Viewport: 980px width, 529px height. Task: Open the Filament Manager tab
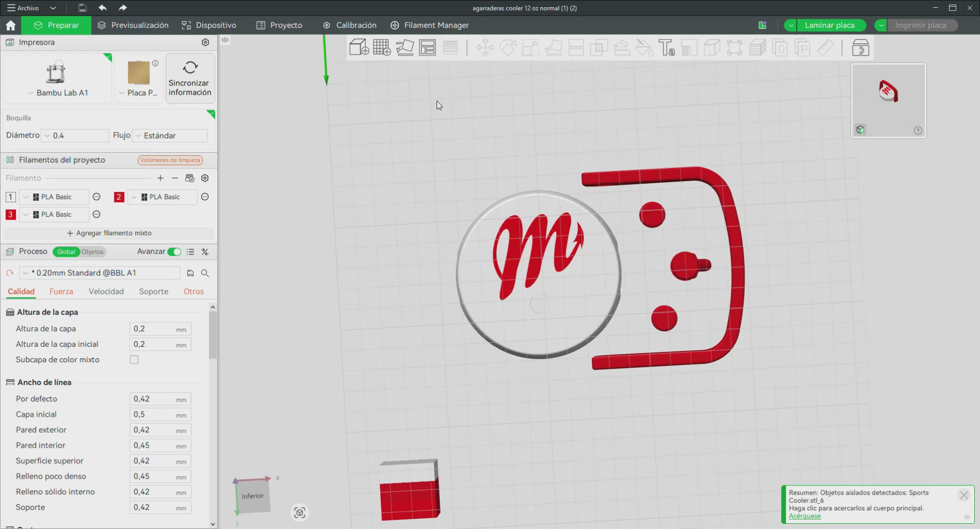point(430,25)
